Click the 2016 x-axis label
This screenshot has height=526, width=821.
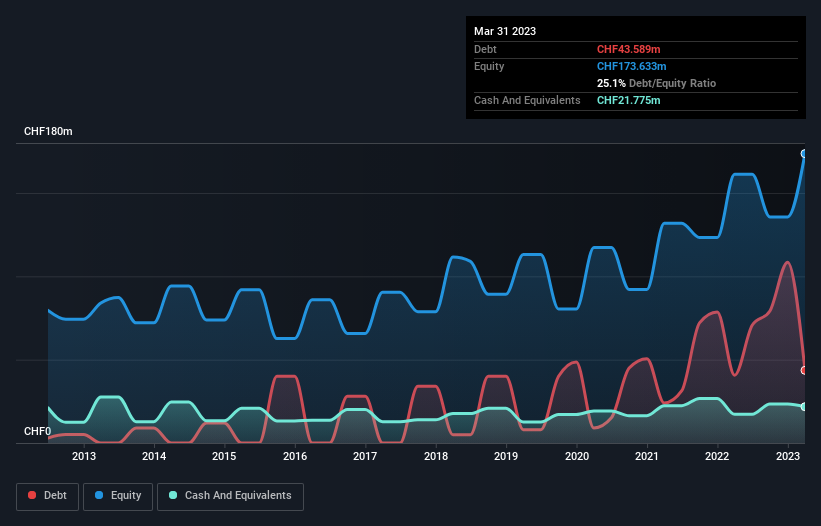click(295, 456)
